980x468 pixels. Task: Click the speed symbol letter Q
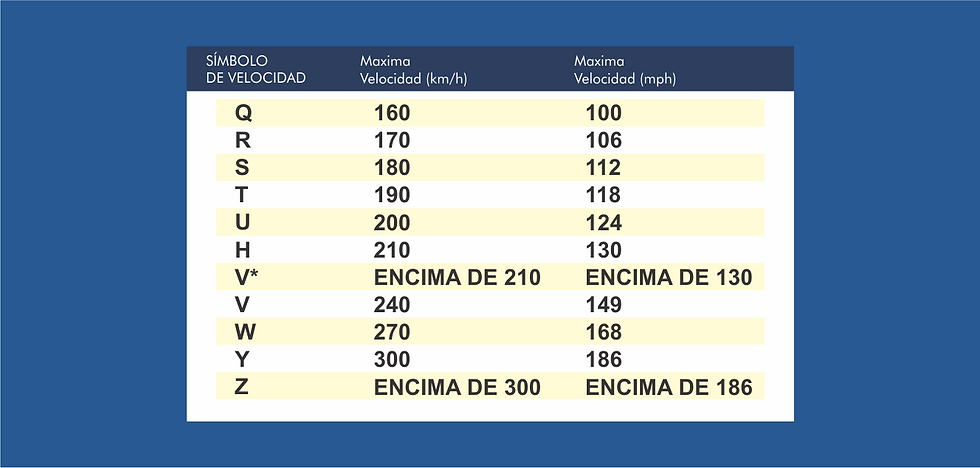point(244,113)
